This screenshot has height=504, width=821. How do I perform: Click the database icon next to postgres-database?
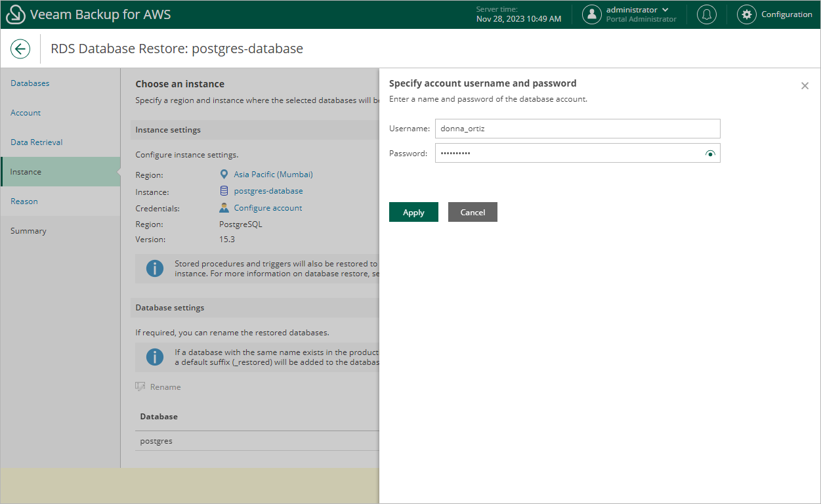(x=224, y=191)
